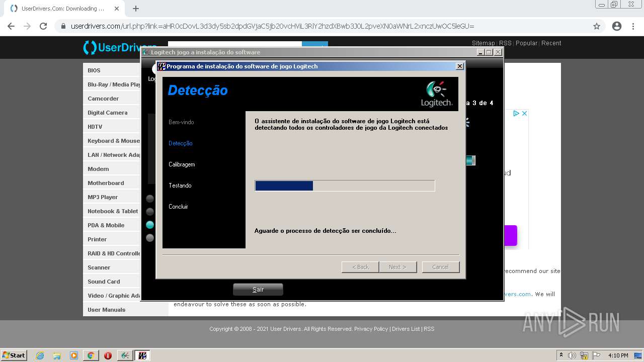Click the < Back button in installer
This screenshot has height=362, width=644.
coord(360,267)
